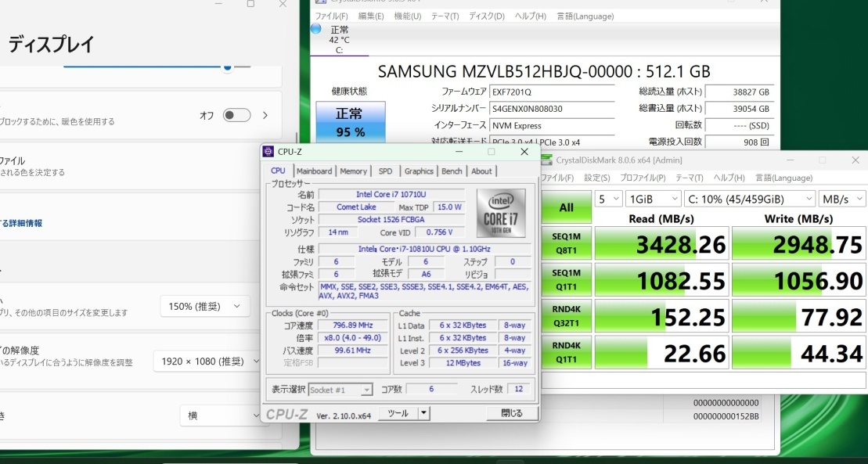This screenshot has width=868, height=464.
Task: Open the Socket #1 selection dropdown in CPU-Z
Action: (340, 390)
